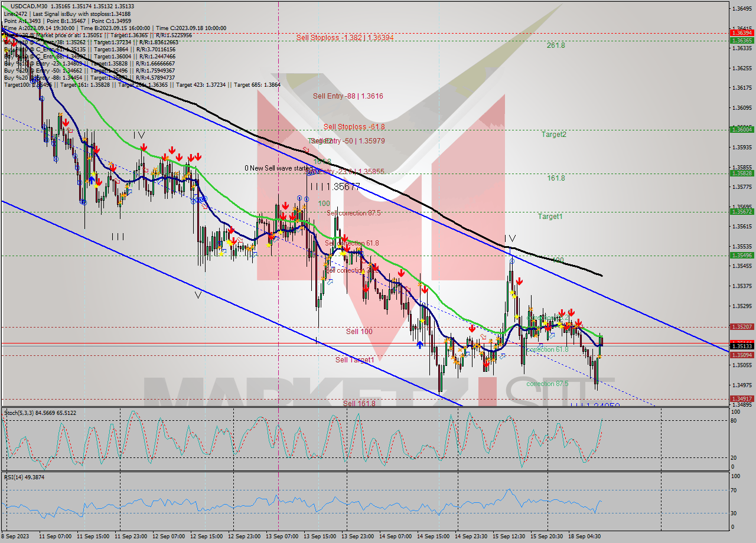
Task: Click the 'Sell 100' label
Action: (x=359, y=332)
